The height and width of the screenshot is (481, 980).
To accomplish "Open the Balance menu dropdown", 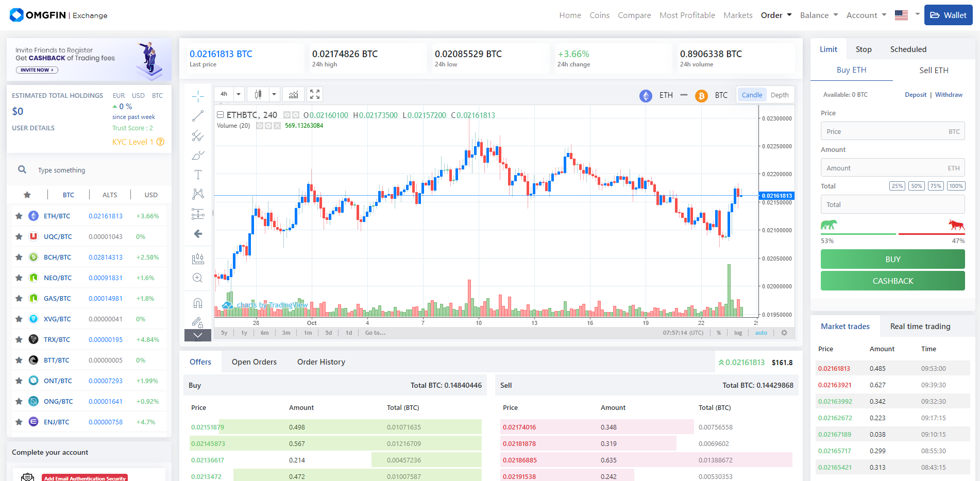I will pos(819,15).
